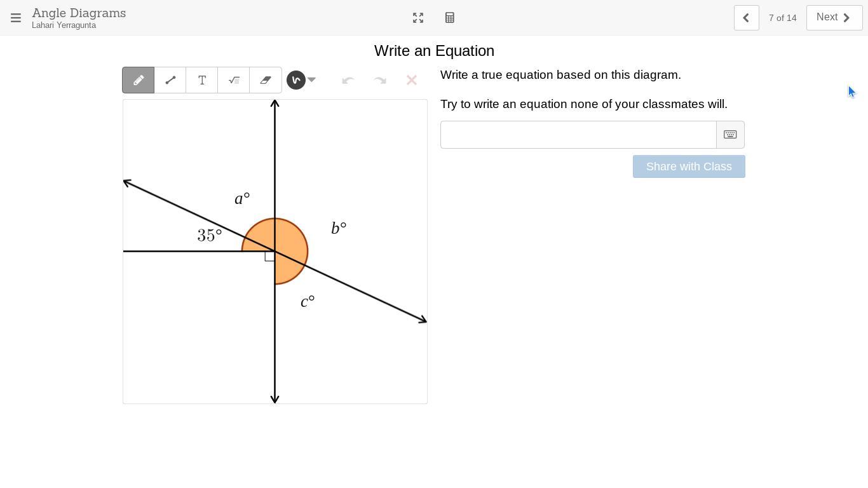Open the calculator
The image size is (868, 488).
click(450, 18)
